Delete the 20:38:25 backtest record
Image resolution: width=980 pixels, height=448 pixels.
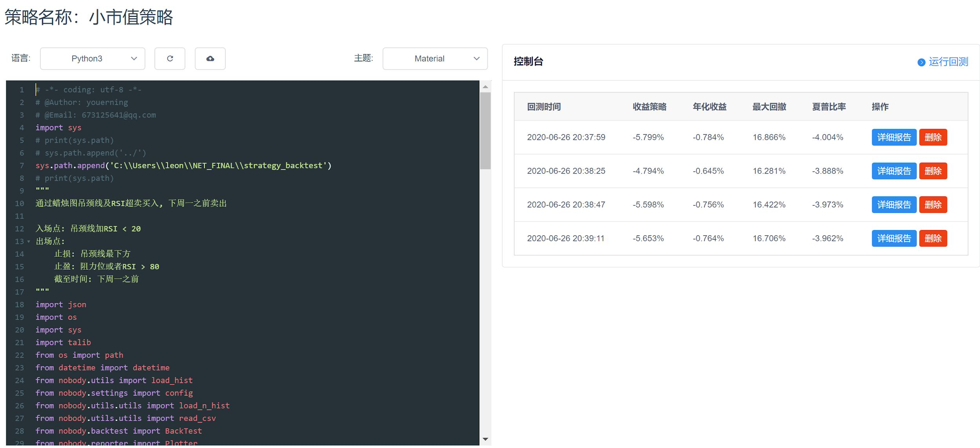coord(933,171)
